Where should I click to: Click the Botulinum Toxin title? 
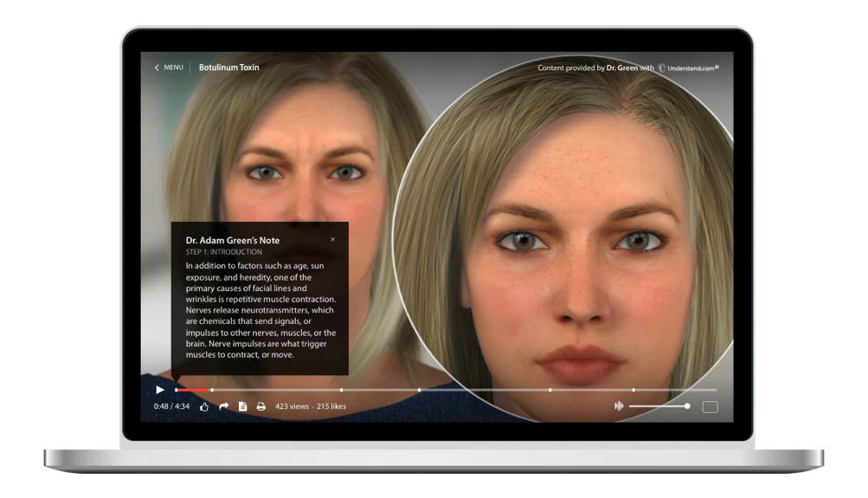[x=228, y=68]
